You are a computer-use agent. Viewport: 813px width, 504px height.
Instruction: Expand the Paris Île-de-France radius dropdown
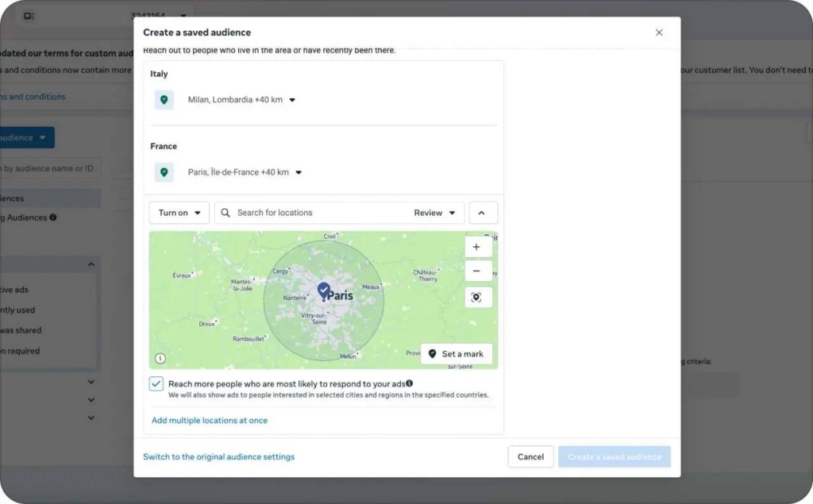click(298, 172)
